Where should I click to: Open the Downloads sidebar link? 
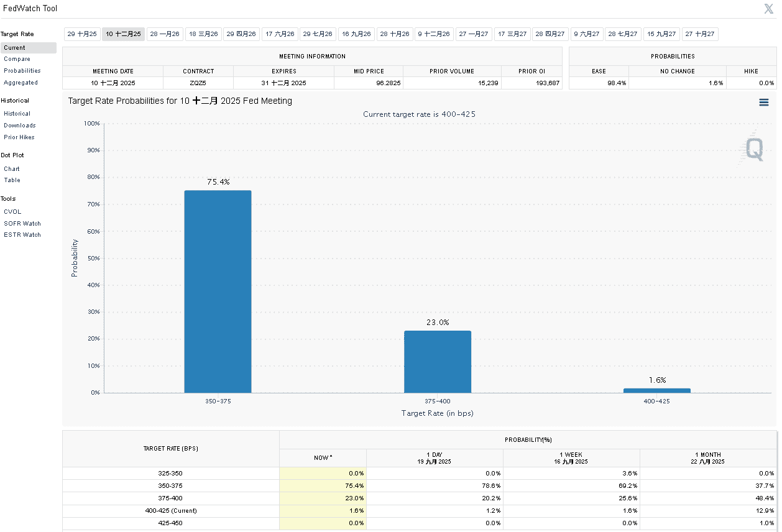coord(19,126)
